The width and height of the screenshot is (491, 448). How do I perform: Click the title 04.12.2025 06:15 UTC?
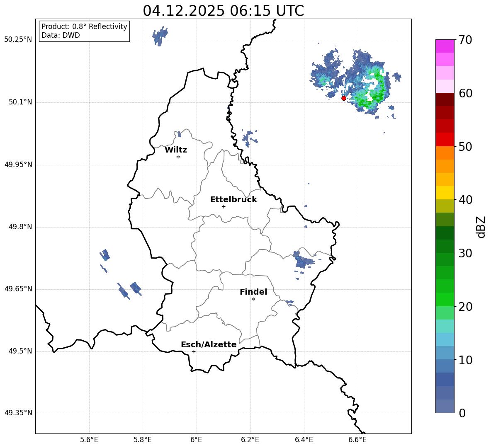pos(223,11)
